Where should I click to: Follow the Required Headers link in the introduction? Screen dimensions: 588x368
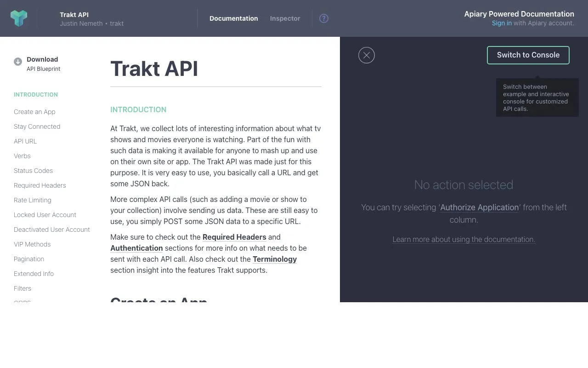[234, 237]
